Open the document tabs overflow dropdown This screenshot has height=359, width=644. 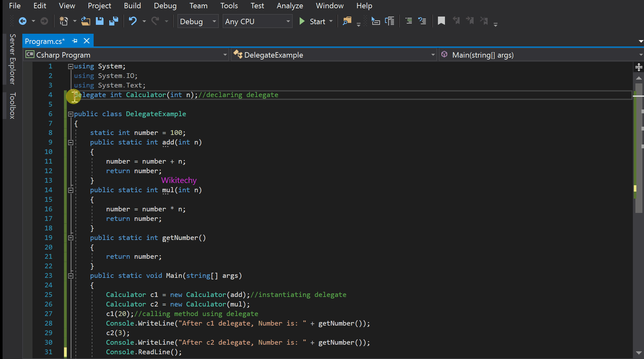[x=641, y=41]
